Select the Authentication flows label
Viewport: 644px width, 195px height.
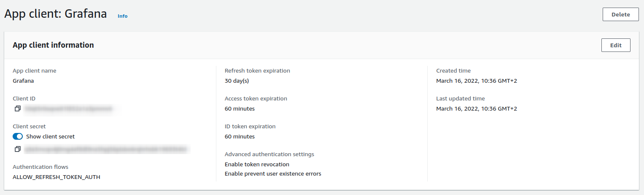(40, 167)
